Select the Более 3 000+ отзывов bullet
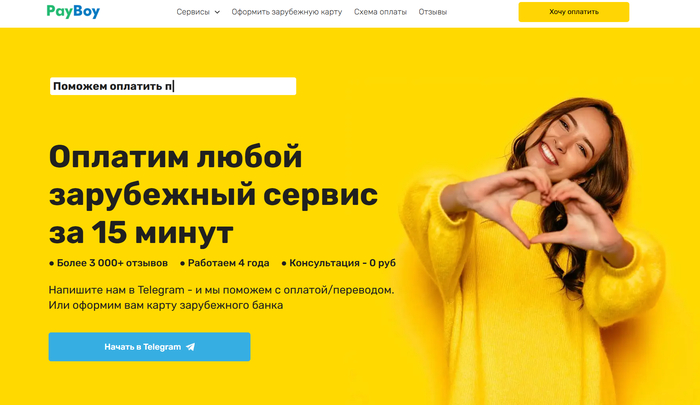Viewport: 700px width, 405px height. 108,263
